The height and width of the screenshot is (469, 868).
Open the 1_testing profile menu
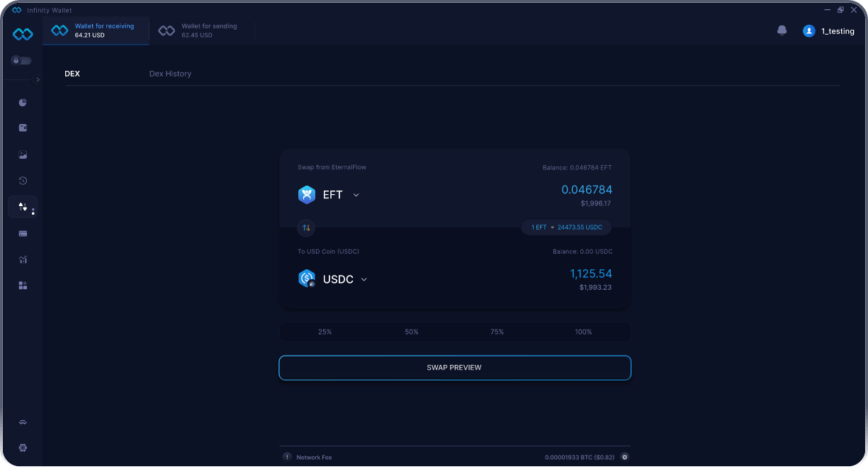tap(828, 31)
